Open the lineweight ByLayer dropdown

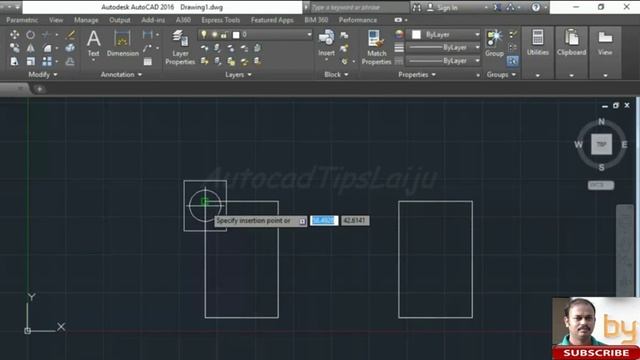[477, 48]
